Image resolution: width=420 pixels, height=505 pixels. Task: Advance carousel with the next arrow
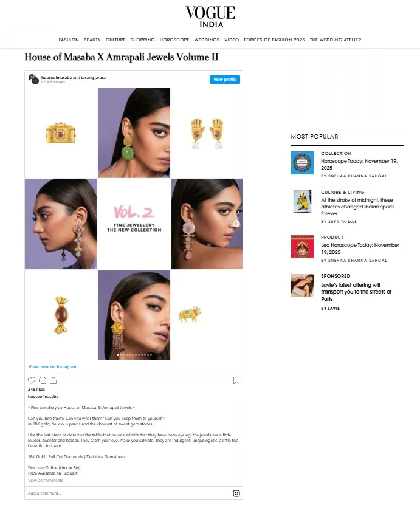(236, 224)
